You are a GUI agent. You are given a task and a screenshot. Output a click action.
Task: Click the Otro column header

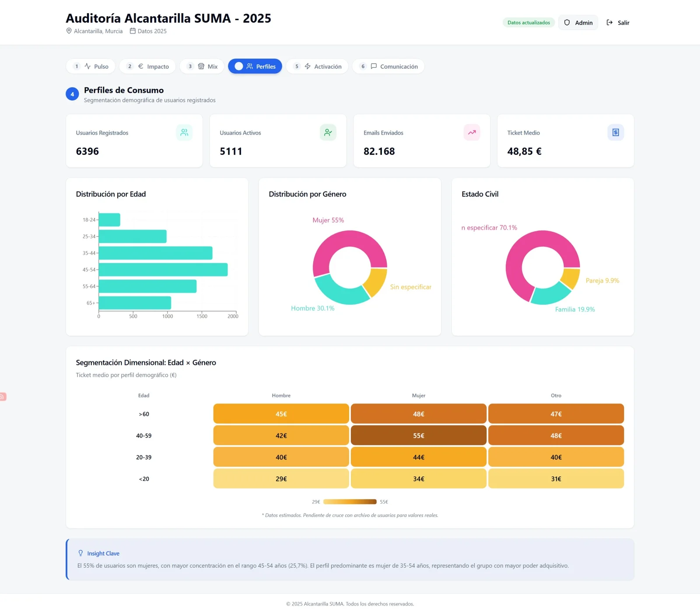coord(556,396)
